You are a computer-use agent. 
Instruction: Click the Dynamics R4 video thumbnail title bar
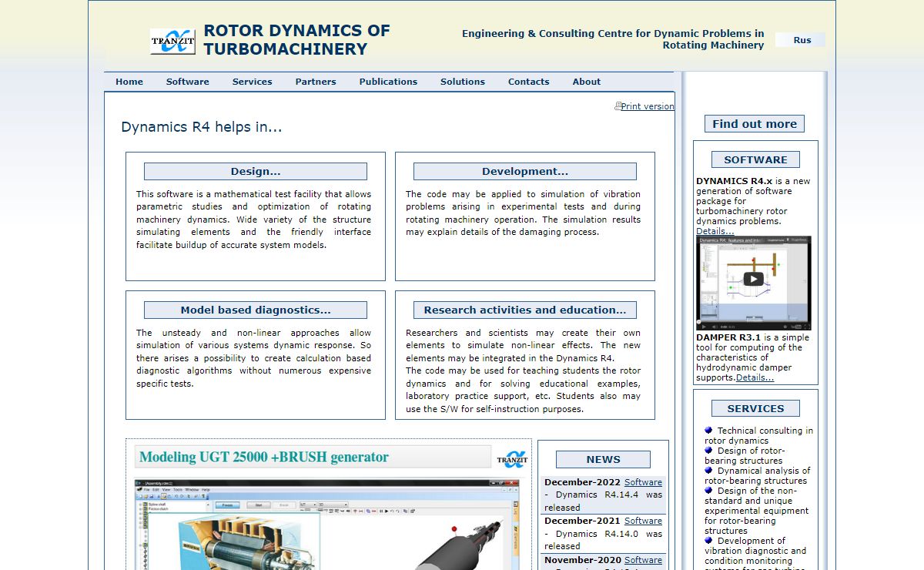coord(754,240)
